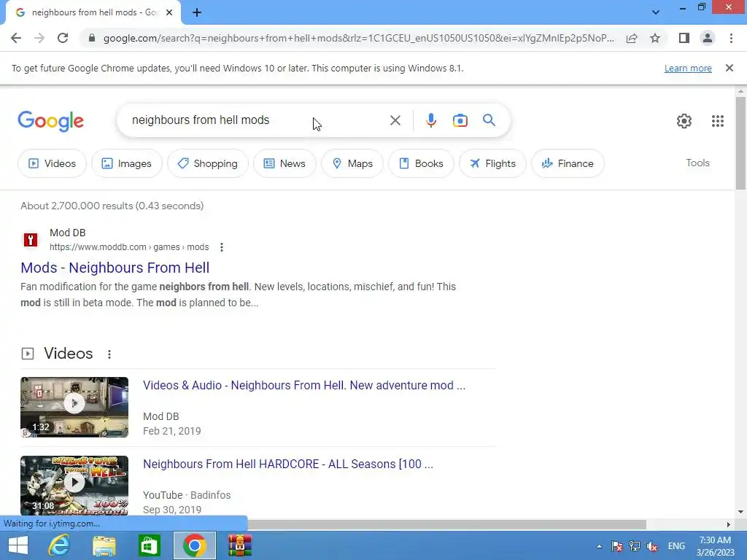Bookmark this page with the star icon

(x=655, y=38)
